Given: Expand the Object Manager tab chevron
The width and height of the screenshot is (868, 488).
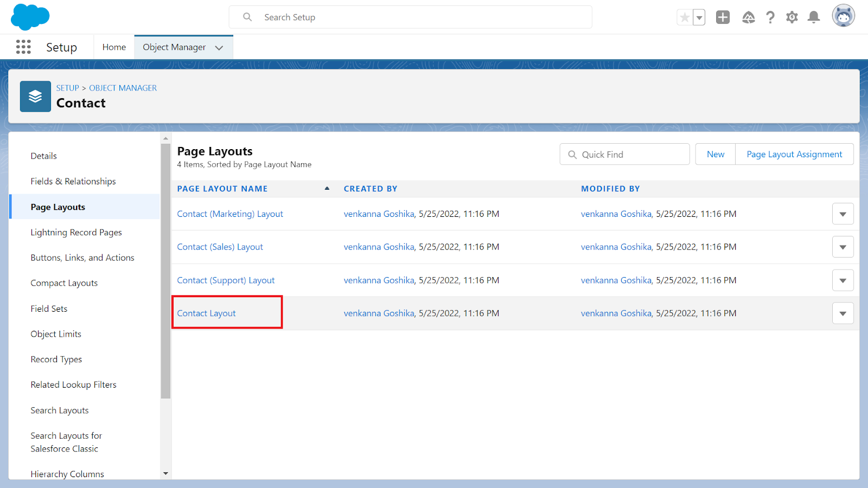Looking at the screenshot, I should (x=219, y=48).
